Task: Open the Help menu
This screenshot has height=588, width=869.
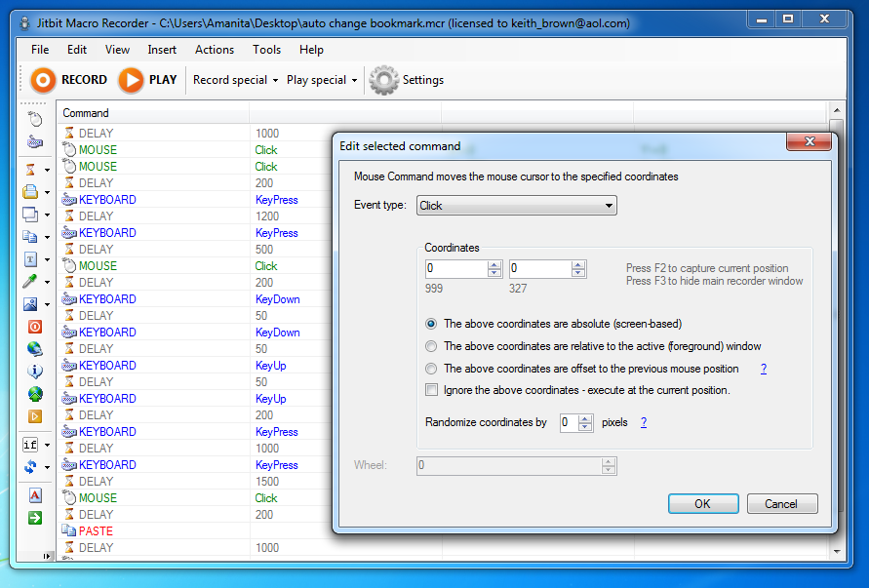Action: pos(311,50)
